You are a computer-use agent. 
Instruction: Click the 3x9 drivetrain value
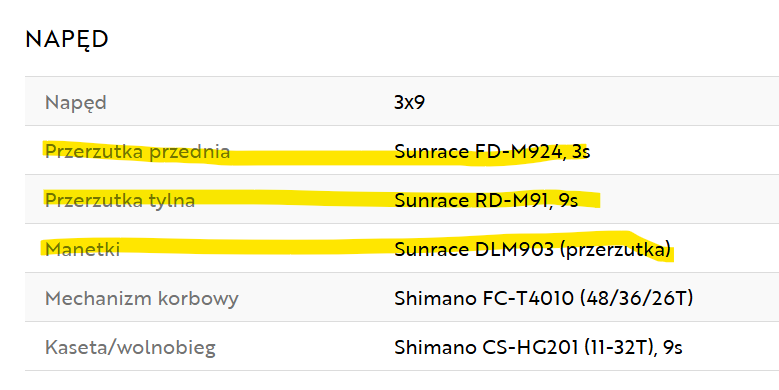409,102
